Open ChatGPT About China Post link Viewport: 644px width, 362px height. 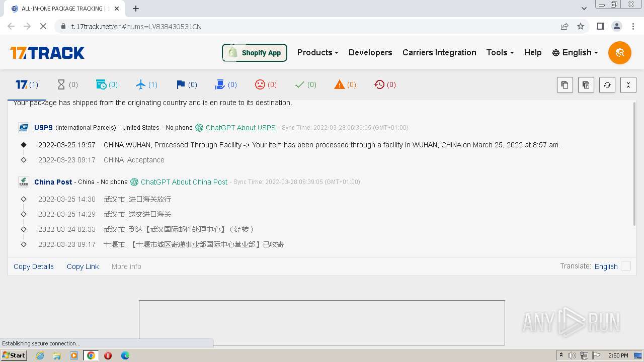179,182
